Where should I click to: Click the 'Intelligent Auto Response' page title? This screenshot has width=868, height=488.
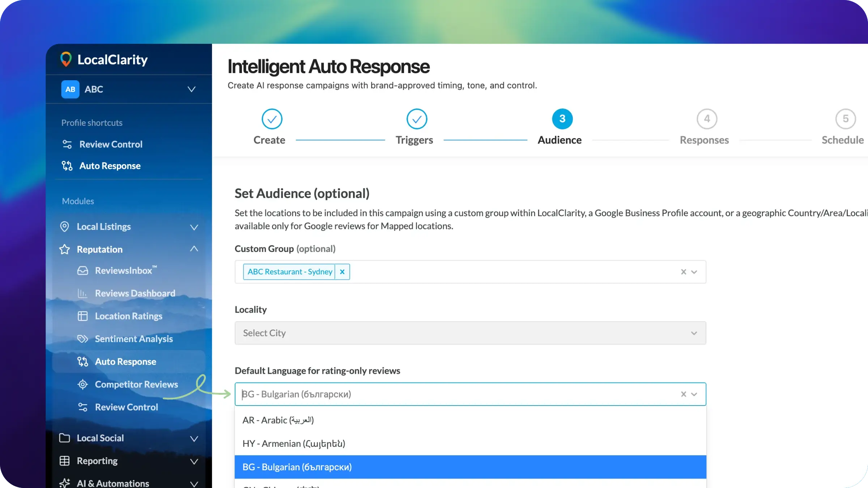pyautogui.click(x=328, y=67)
